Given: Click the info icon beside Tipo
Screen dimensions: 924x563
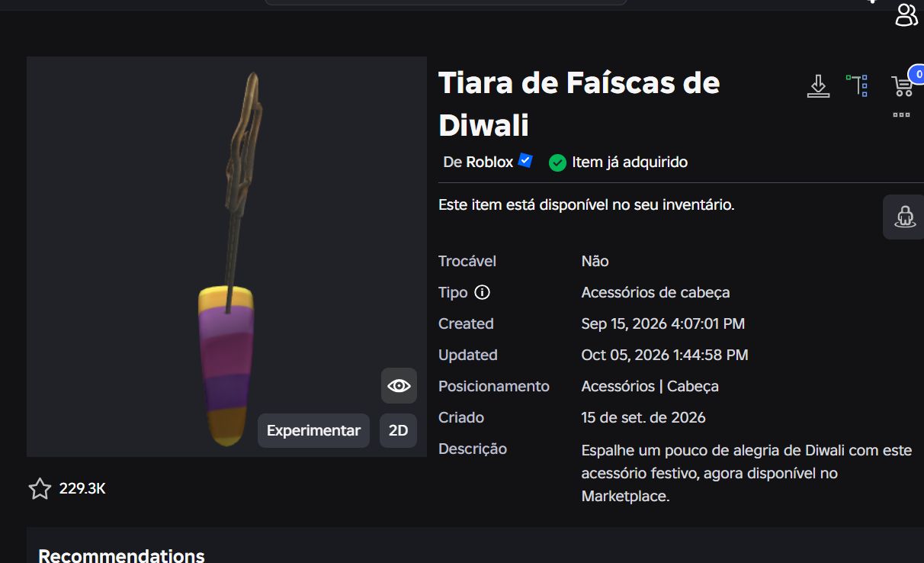Looking at the screenshot, I should click(x=482, y=292).
